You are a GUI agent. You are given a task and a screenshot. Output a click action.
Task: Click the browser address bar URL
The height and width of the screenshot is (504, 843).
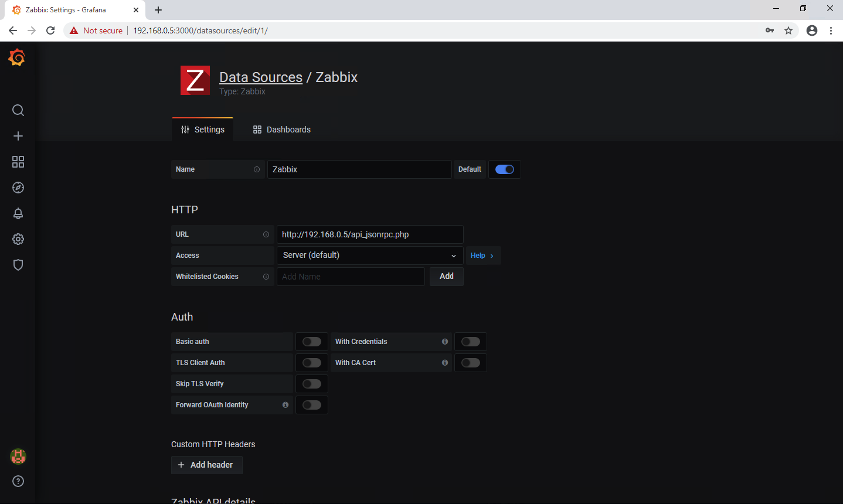[200, 30]
